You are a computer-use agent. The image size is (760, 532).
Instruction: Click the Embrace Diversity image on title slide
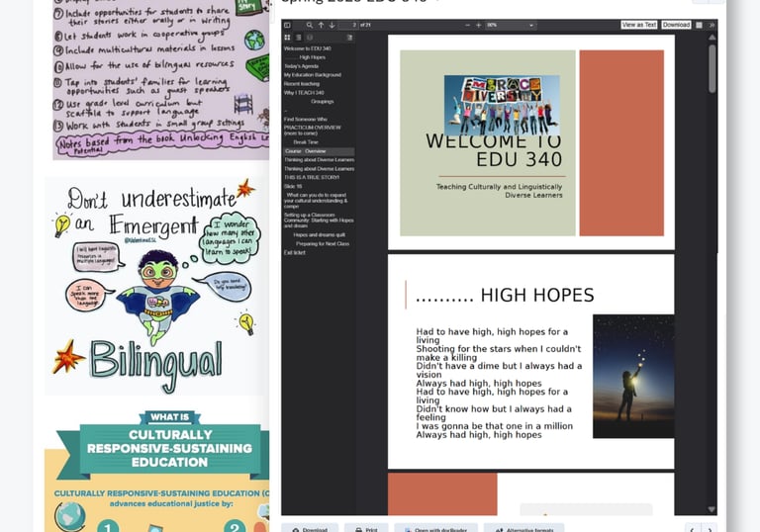[502, 105]
